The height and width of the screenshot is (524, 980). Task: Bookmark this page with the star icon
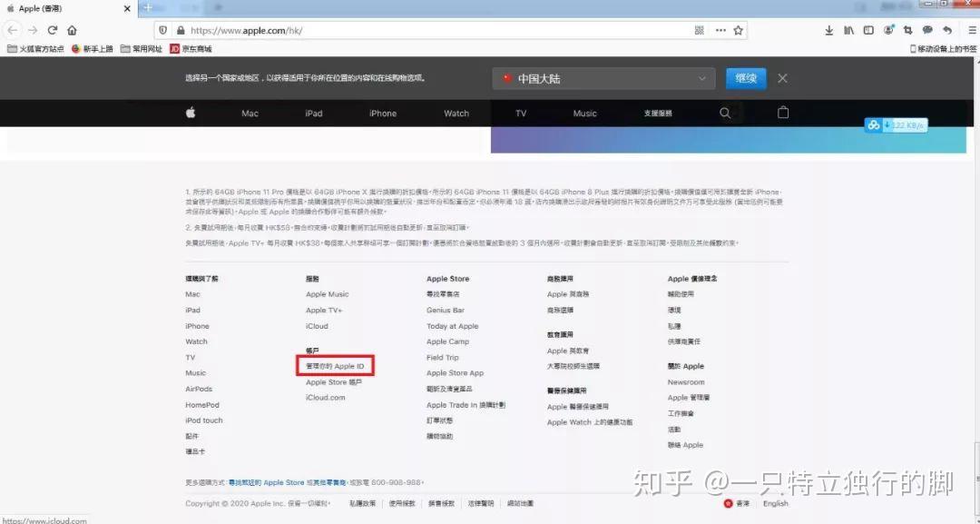click(x=738, y=30)
